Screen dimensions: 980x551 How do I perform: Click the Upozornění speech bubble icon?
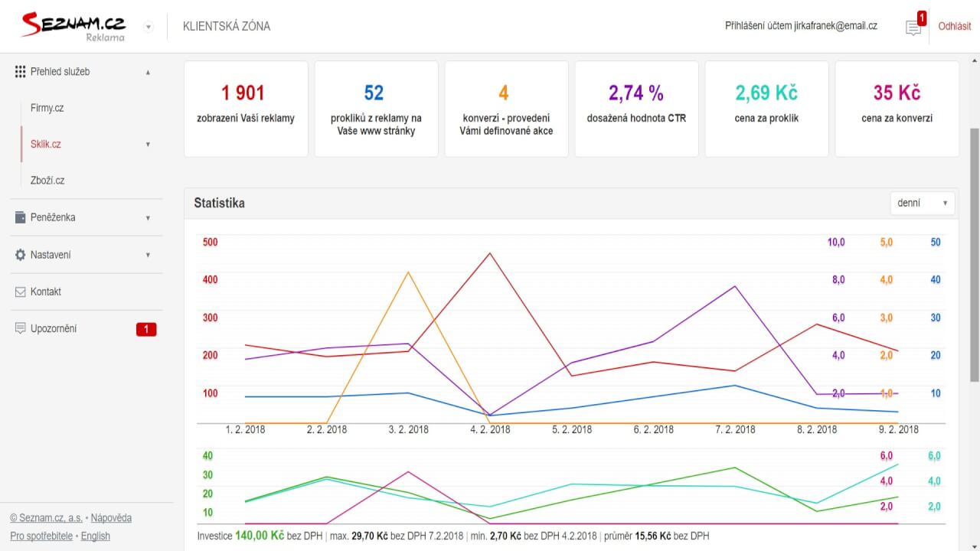pos(21,328)
